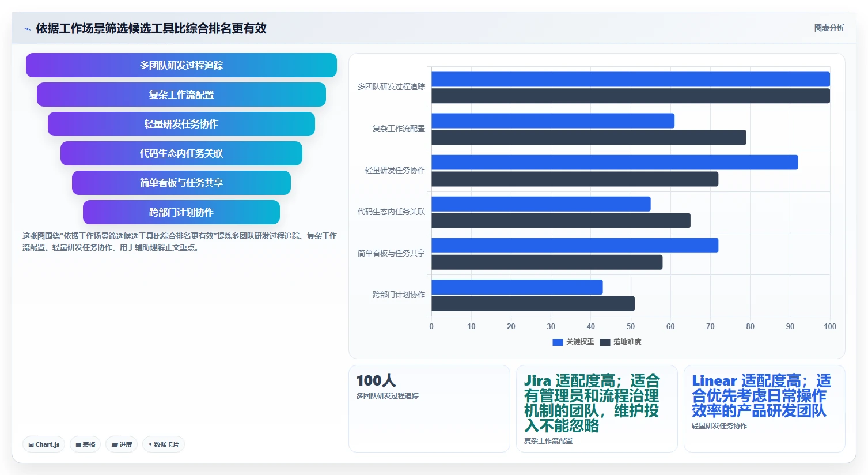The width and height of the screenshot is (868, 475).
Task: Open the Linear 适配度高 data card
Action: pos(764,409)
